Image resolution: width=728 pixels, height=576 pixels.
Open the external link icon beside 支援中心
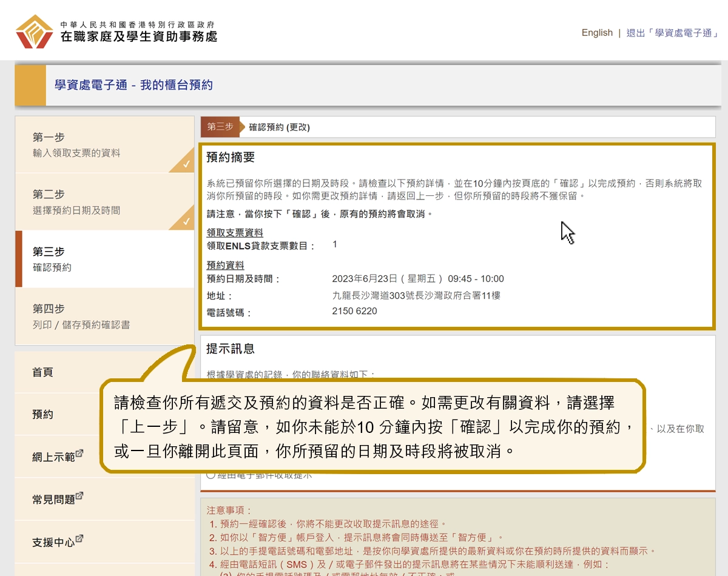(x=79, y=538)
